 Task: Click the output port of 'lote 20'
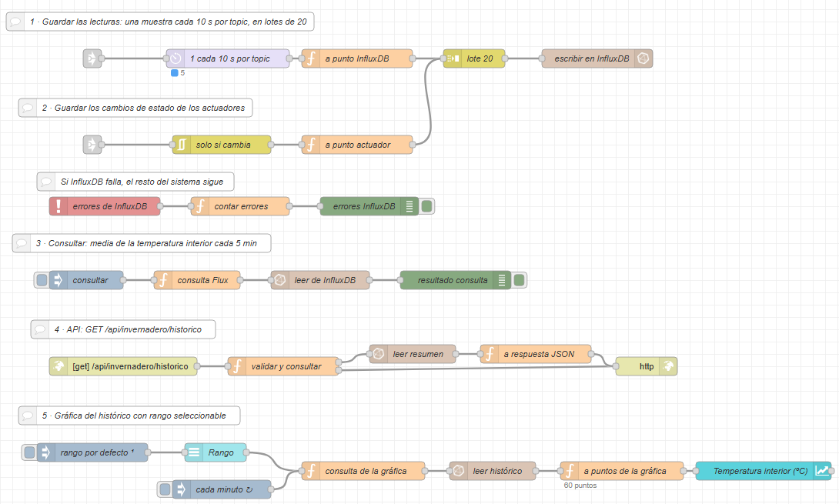(505, 58)
